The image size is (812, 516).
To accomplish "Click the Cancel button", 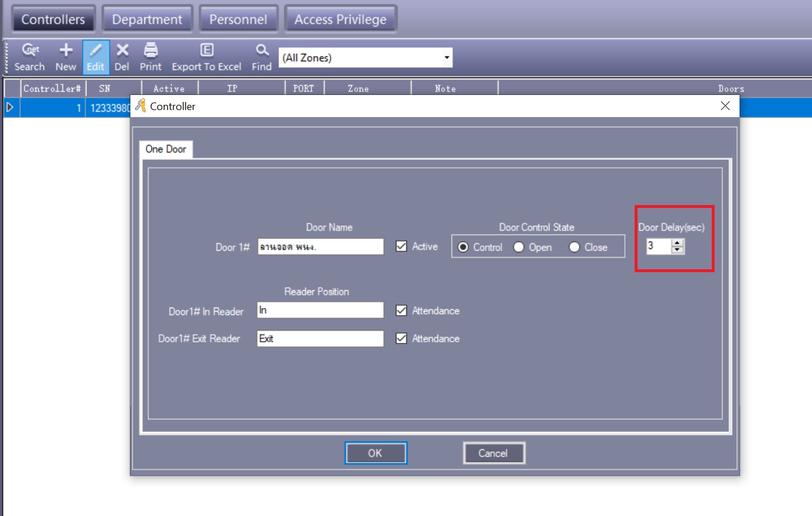I will [x=493, y=453].
